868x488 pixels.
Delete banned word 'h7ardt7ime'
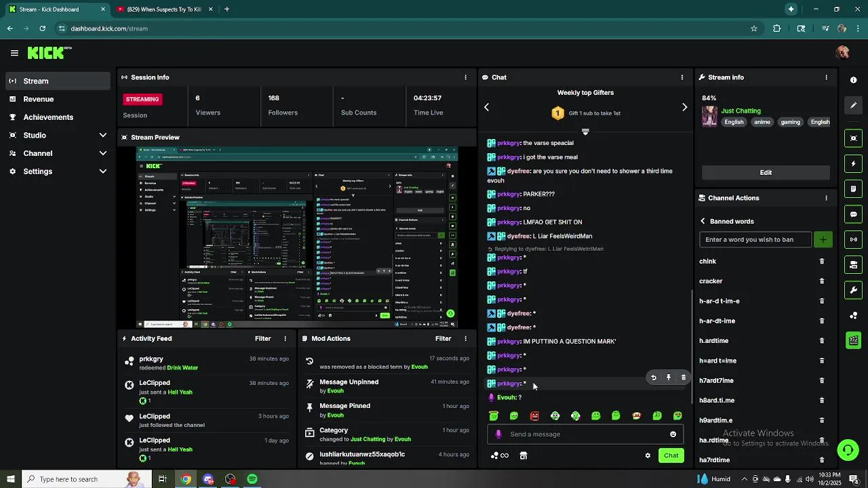point(822,380)
